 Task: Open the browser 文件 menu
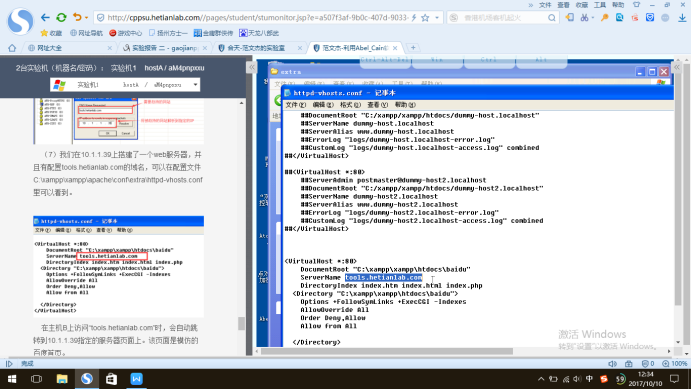pyautogui.click(x=545, y=5)
